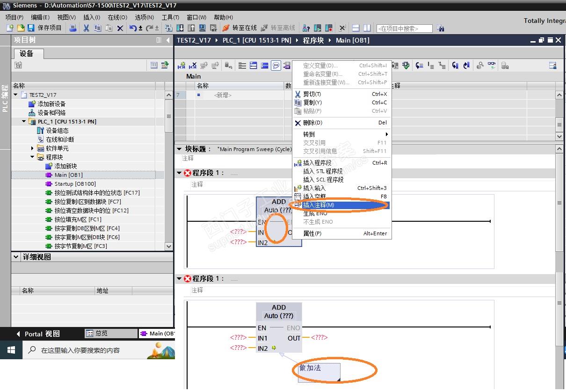Select 属性(P) in the context menu
The height and width of the screenshot is (392, 566).
point(341,233)
